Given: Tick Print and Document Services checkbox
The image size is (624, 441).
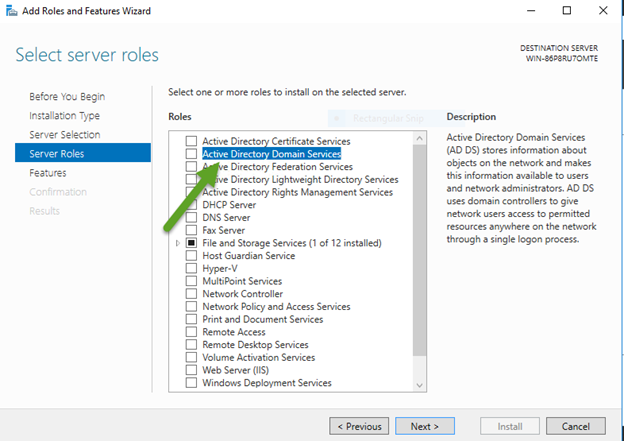Looking at the screenshot, I should coord(191,319).
